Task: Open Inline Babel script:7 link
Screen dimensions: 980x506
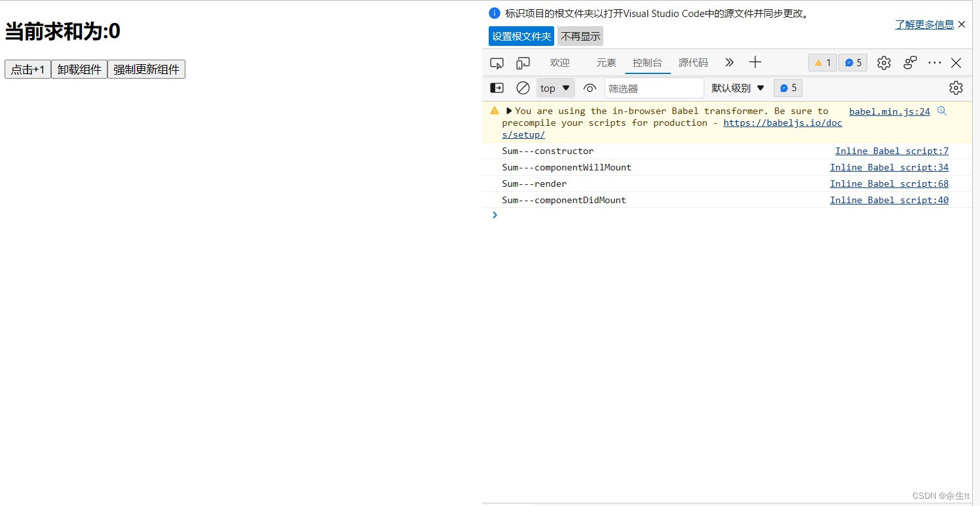Action: tap(892, 151)
